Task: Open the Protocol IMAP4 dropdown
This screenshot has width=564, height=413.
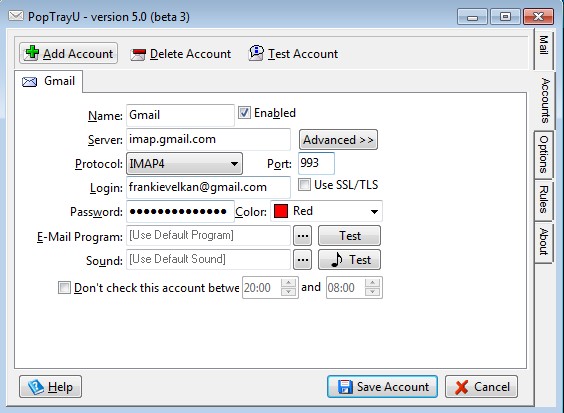Action: [x=184, y=164]
